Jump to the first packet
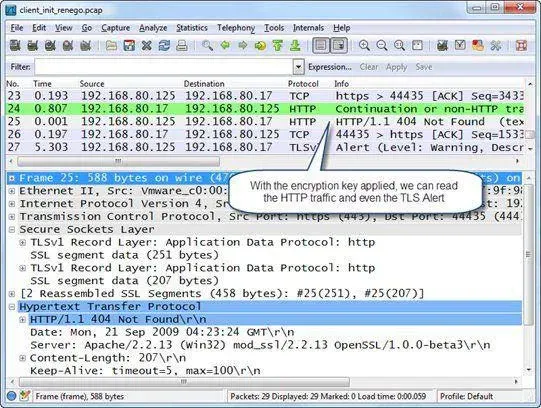This screenshot has width=541, height=408. pyautogui.click(x=278, y=46)
